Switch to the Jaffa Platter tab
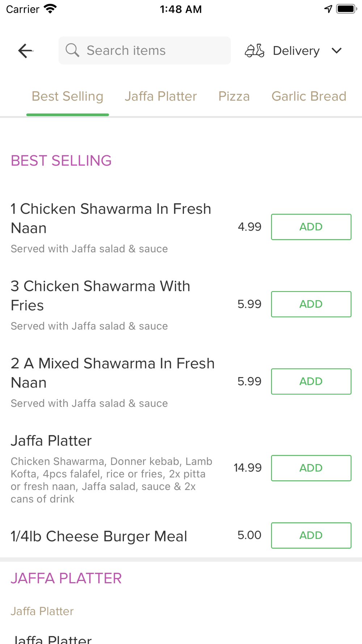This screenshot has height=644, width=362. pyautogui.click(x=161, y=96)
